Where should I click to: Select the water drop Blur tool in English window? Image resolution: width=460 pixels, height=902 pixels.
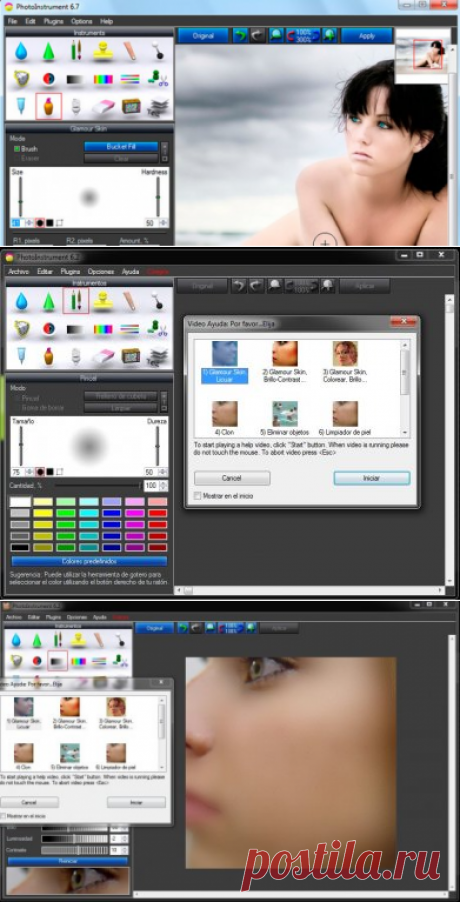[x=21, y=51]
